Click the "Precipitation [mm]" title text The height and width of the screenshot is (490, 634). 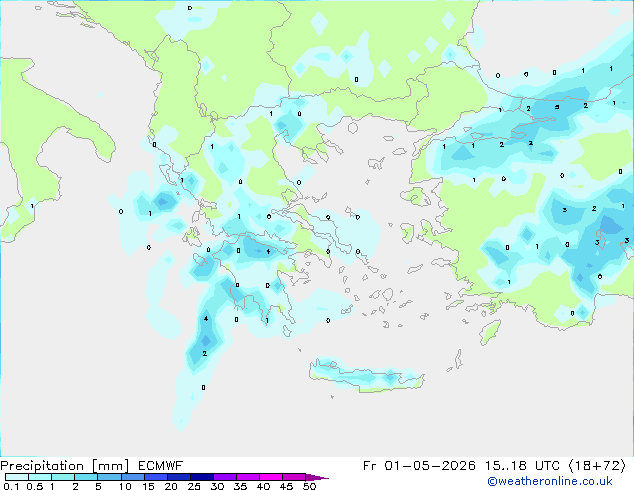[64, 466]
